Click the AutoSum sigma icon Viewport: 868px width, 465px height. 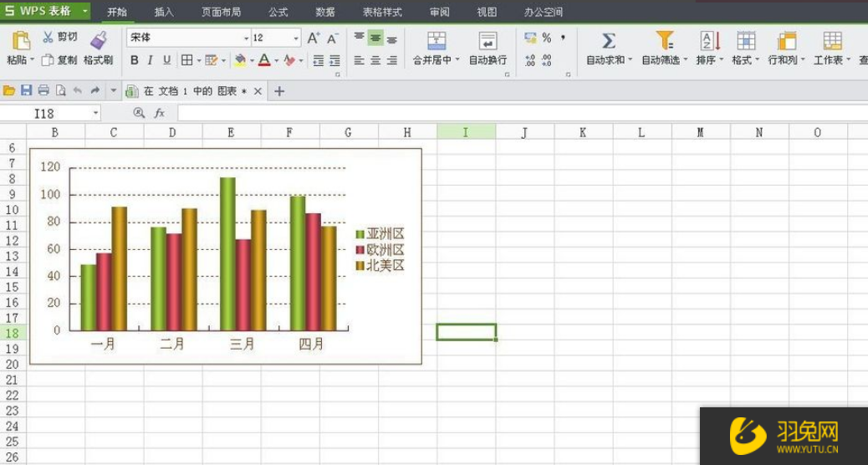[609, 40]
